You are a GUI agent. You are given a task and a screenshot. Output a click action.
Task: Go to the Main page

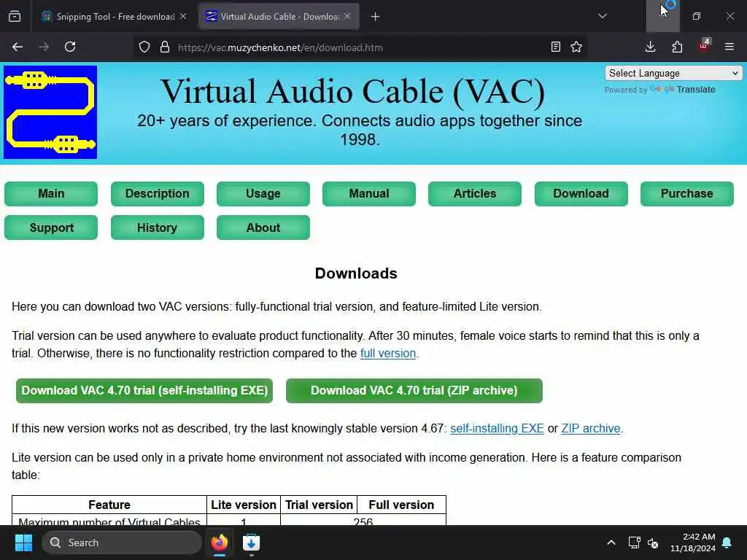click(x=51, y=194)
